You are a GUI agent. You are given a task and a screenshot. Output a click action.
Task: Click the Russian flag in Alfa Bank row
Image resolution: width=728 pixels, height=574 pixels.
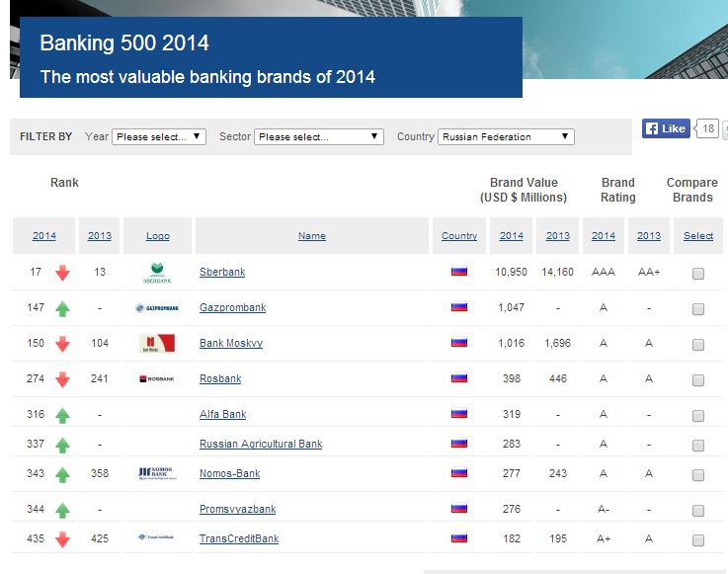click(459, 414)
